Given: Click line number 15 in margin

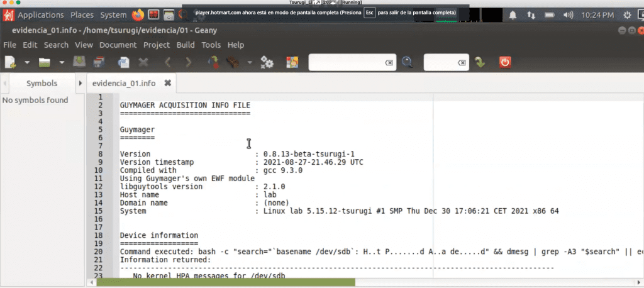Looking at the screenshot, I should 98,211.
